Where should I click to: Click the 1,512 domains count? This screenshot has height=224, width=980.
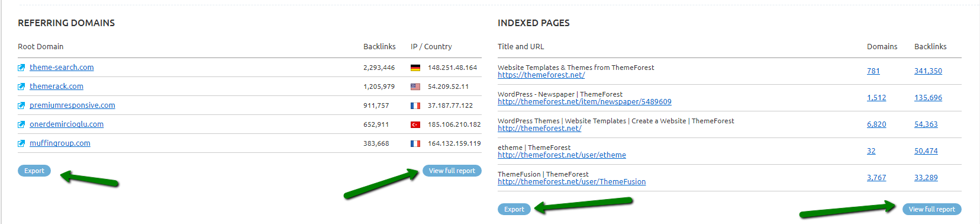point(876,98)
